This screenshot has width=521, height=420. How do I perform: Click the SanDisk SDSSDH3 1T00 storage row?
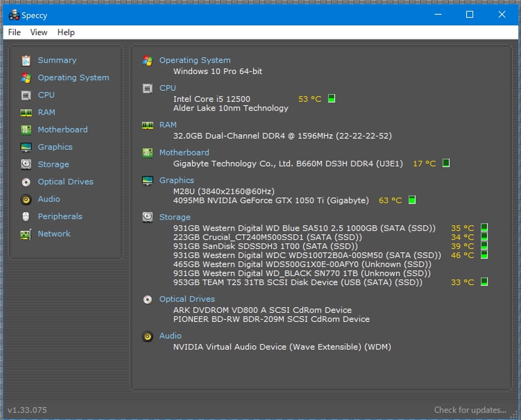coord(266,246)
